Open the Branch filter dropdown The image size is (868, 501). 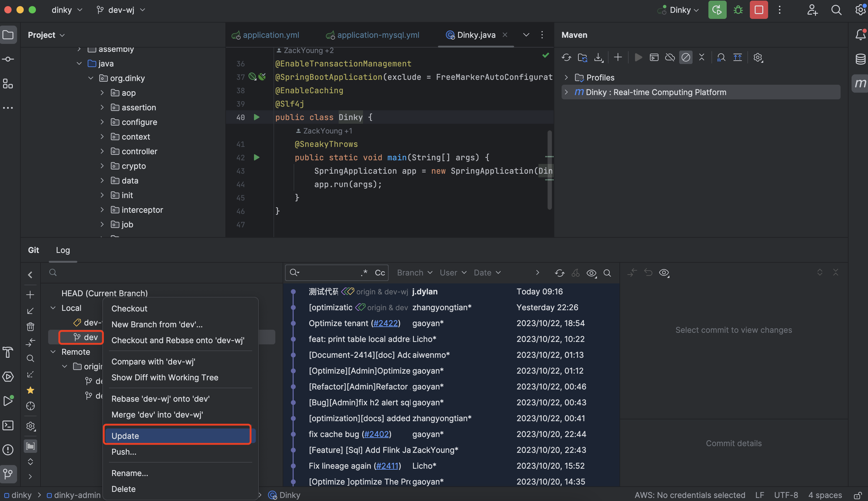pos(414,273)
